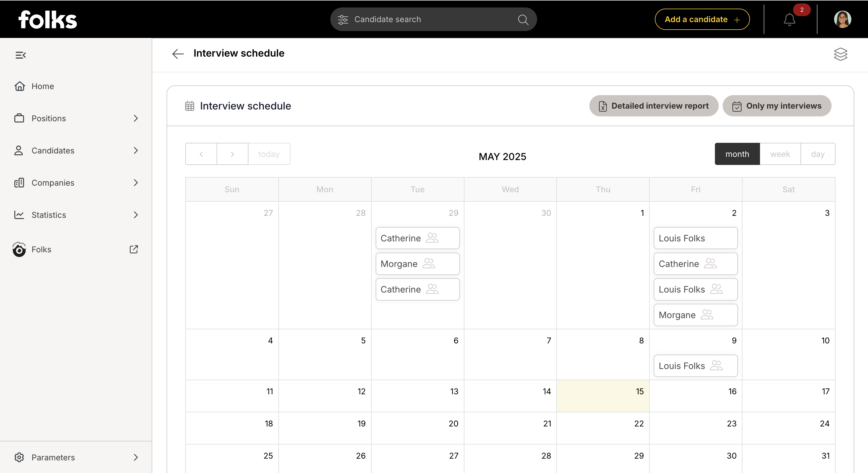This screenshot has height=473, width=868.
Task: Switch calendar to day view
Action: click(818, 154)
